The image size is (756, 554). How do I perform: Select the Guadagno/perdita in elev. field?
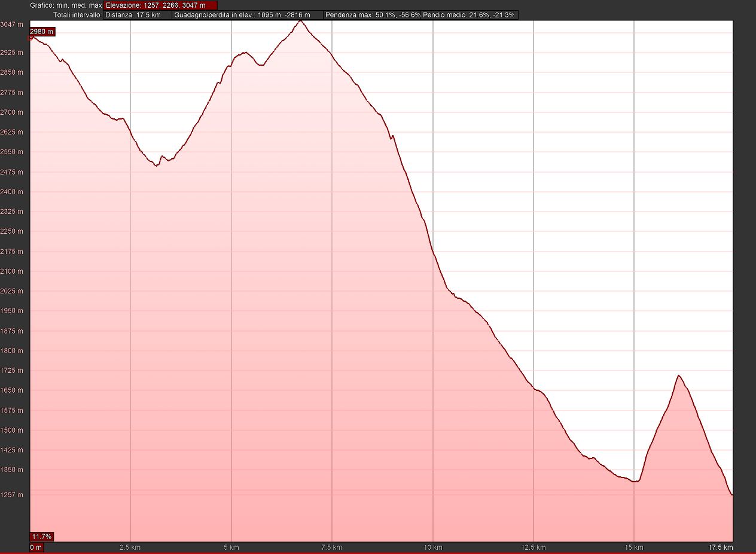[248, 15]
